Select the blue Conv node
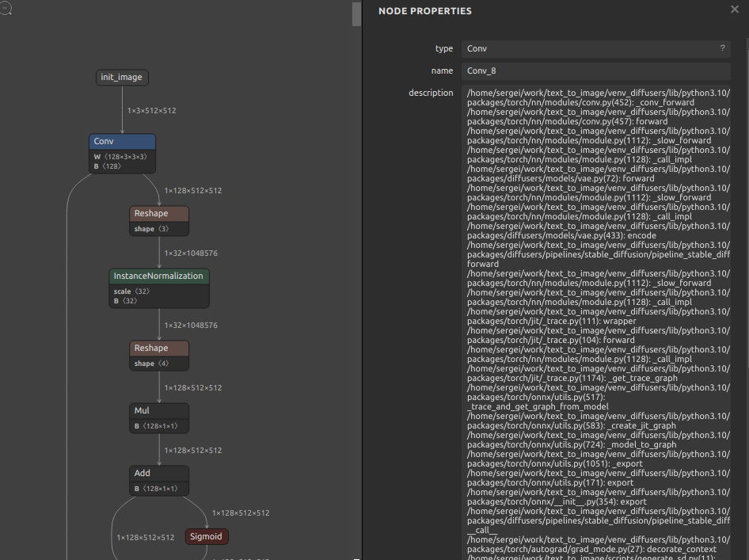This screenshot has width=749, height=560. pos(122,154)
